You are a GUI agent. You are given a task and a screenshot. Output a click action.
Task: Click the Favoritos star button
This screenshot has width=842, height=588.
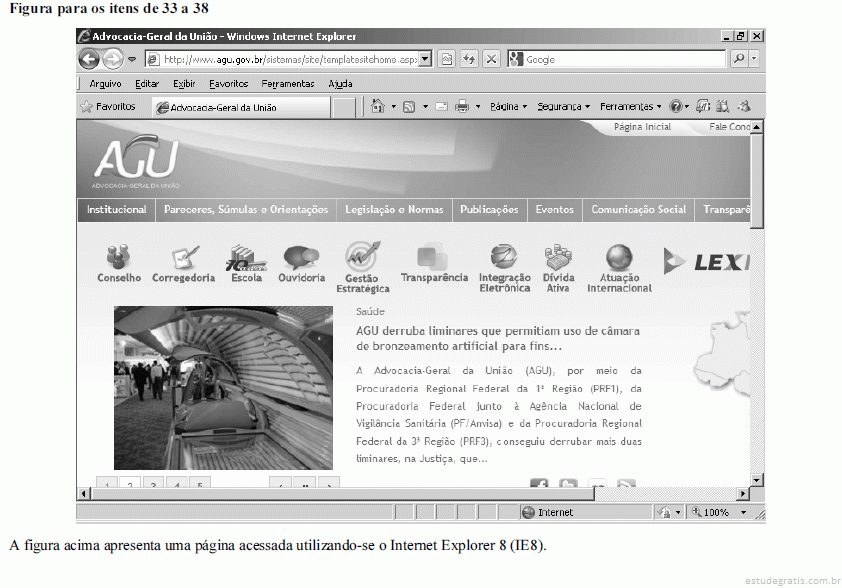(108, 107)
